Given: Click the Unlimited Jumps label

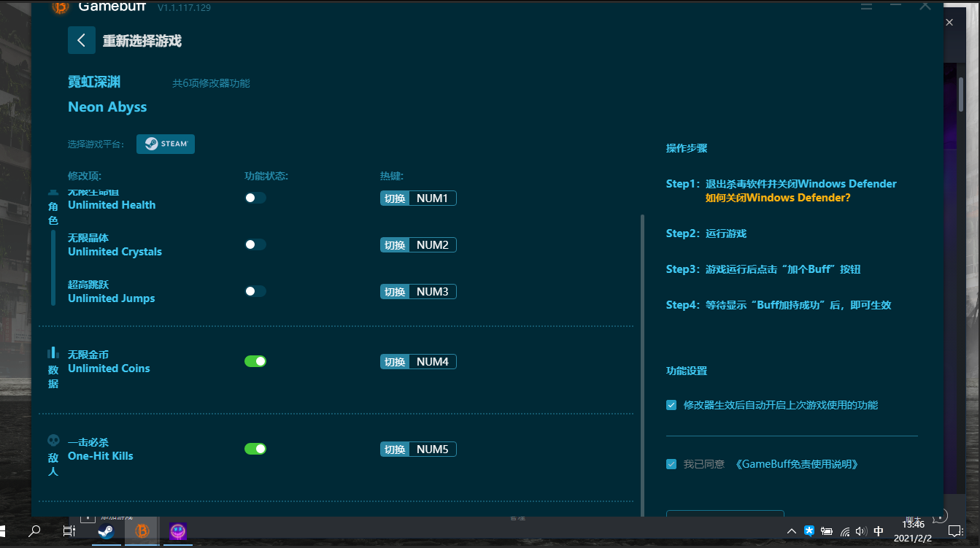Looking at the screenshot, I should click(111, 298).
